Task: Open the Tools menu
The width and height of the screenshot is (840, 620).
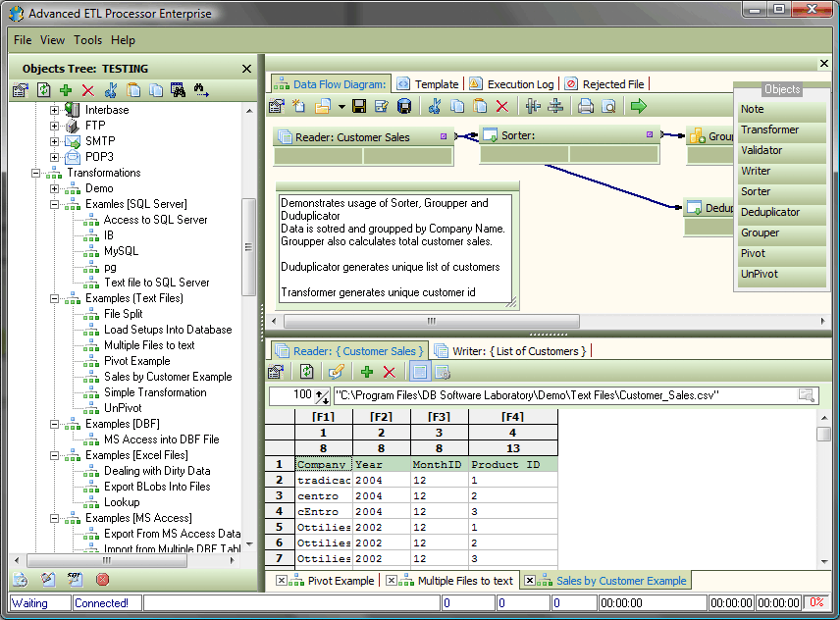Action: (x=87, y=40)
